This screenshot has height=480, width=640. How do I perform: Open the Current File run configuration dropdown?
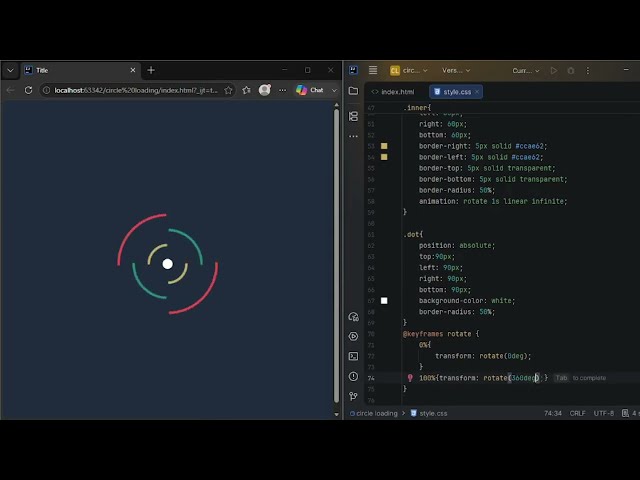[526, 71]
